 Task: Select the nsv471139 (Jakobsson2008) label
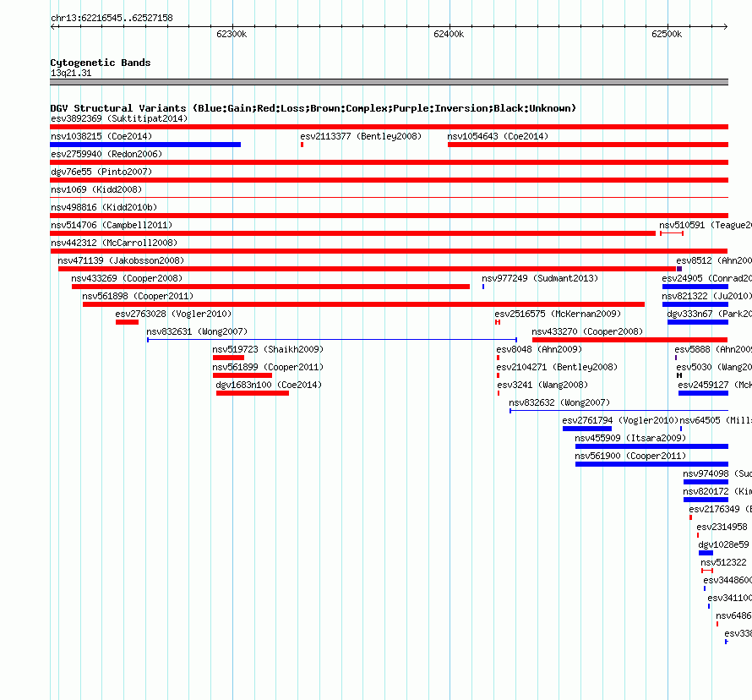point(121,260)
